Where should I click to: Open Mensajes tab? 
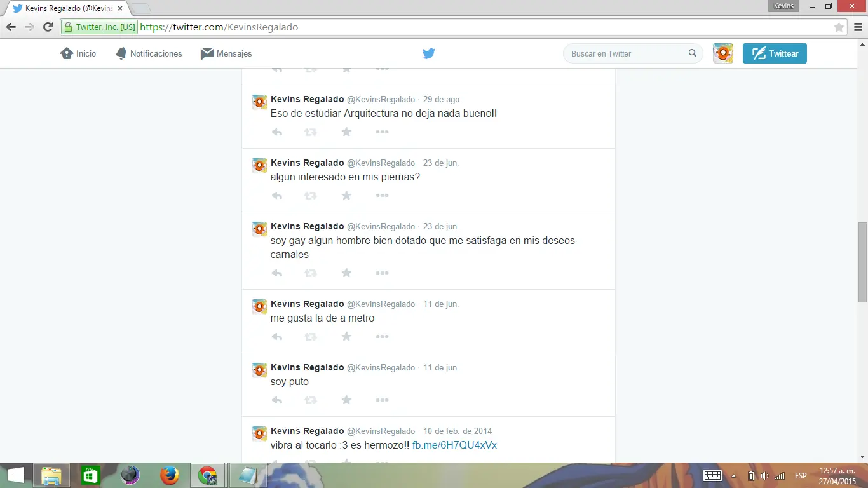(x=226, y=53)
